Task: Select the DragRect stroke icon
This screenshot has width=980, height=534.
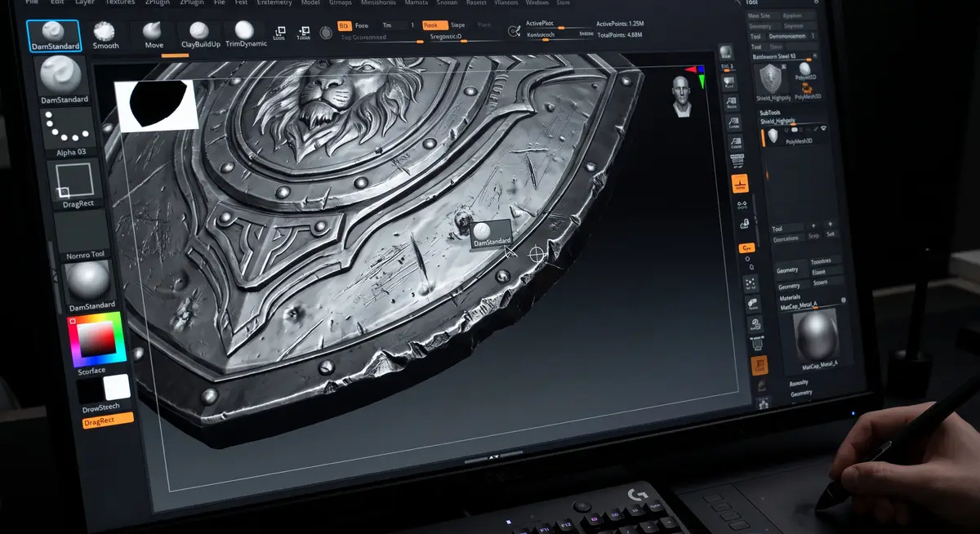Action: (75, 181)
